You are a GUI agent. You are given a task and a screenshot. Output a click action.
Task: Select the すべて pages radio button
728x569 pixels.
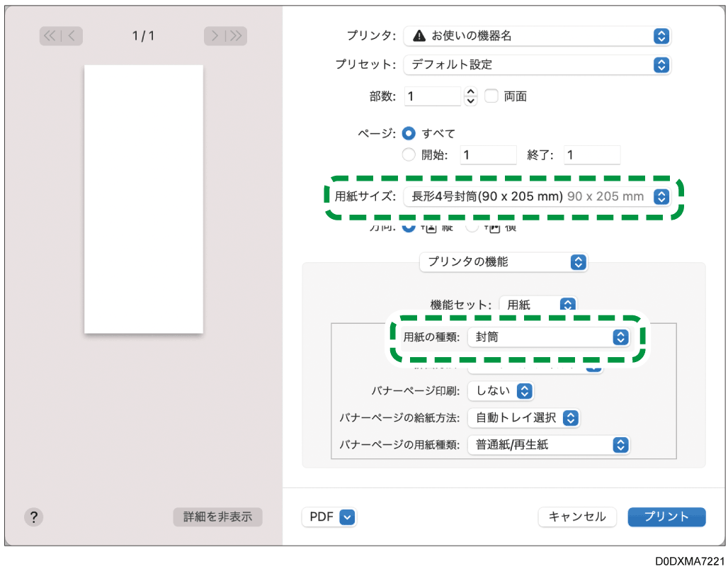coord(409,133)
